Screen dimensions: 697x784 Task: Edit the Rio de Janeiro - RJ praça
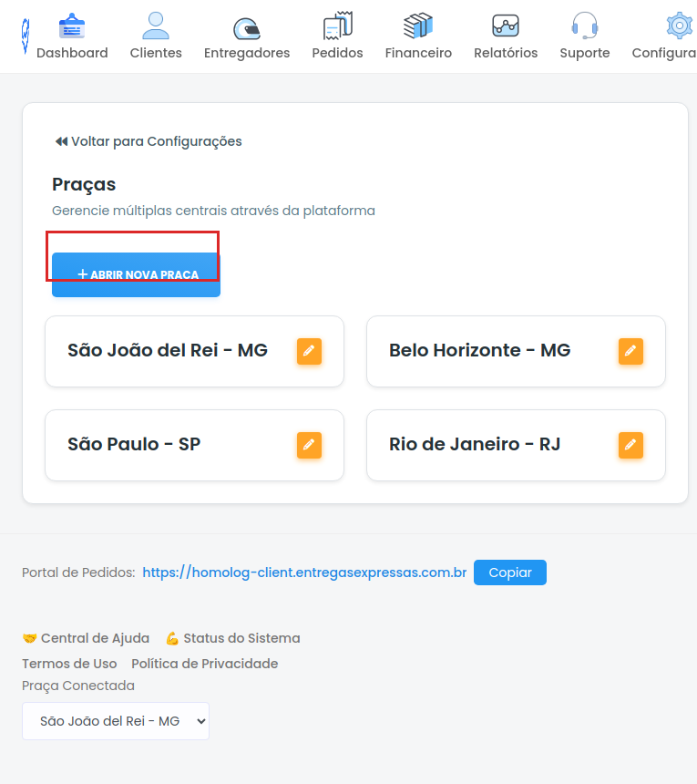click(630, 445)
